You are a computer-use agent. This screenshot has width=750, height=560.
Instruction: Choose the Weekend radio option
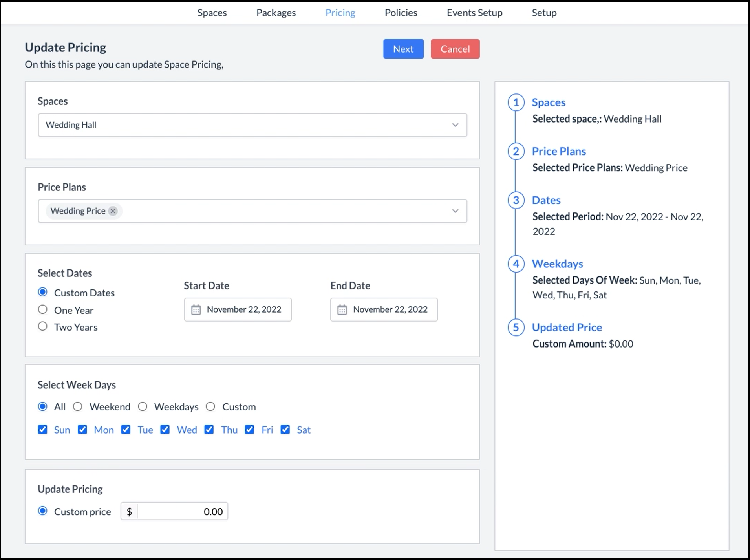coord(78,407)
